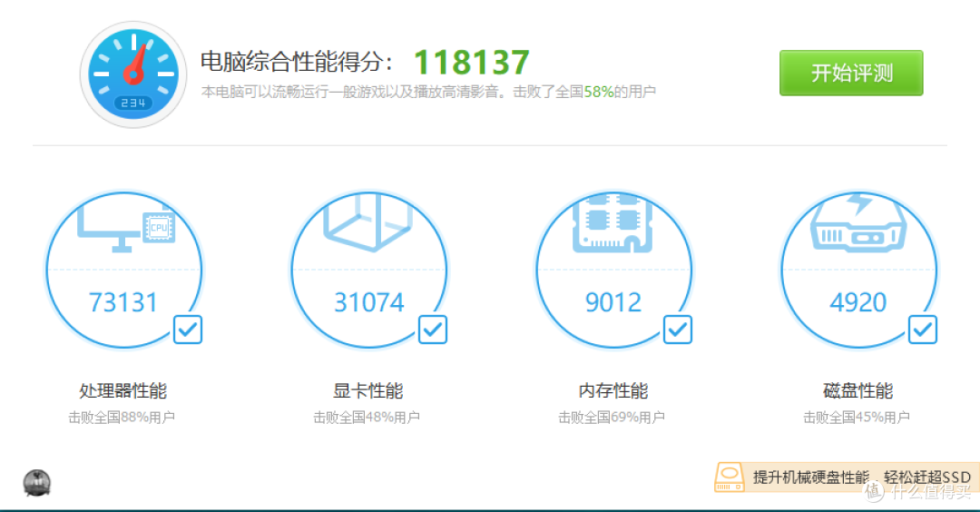Select the 内存性能 label
The height and width of the screenshot is (512, 980).
[x=612, y=391]
